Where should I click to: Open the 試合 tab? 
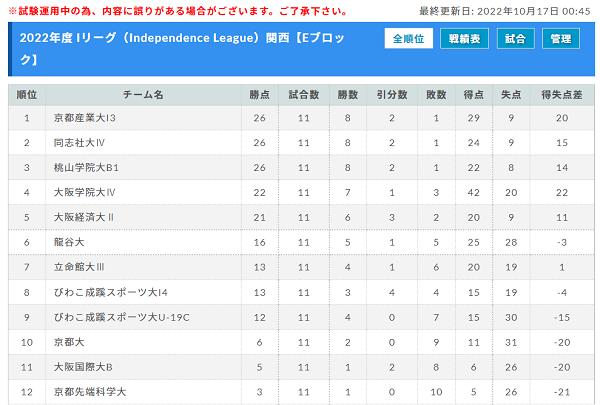tap(516, 39)
